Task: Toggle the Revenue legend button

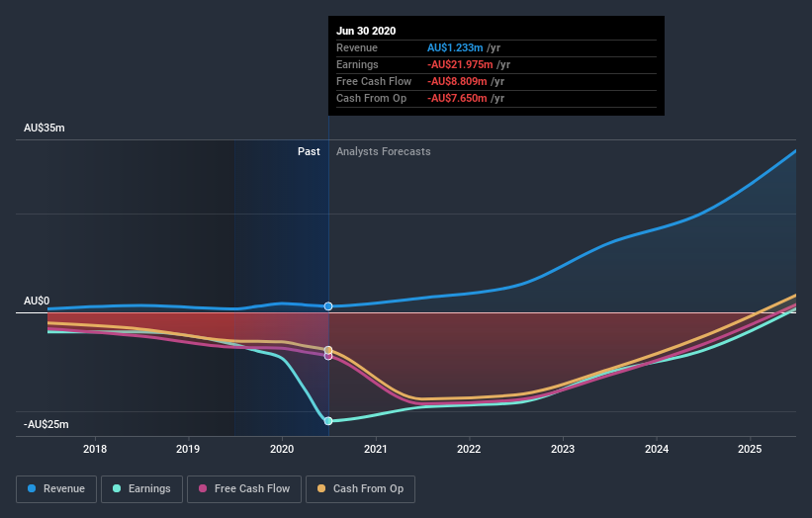Action: point(56,489)
